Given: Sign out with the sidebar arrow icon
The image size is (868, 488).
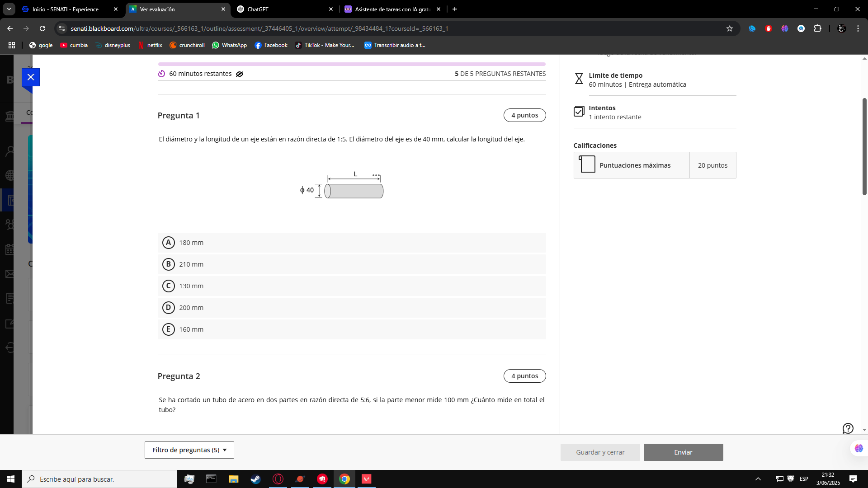Looking at the screenshot, I should pos(10,347).
